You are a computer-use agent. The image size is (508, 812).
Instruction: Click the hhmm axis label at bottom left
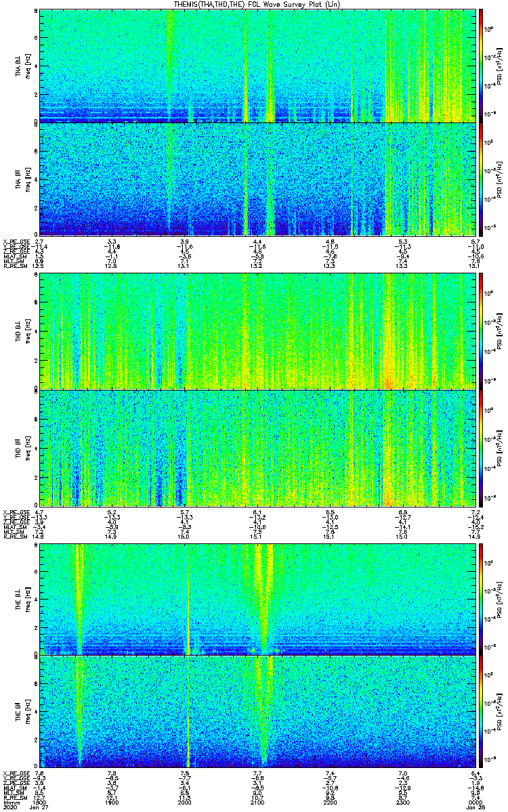tap(10, 803)
